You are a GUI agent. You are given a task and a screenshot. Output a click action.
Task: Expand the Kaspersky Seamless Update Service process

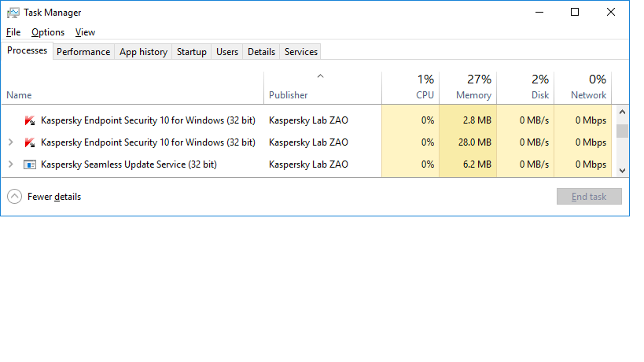(10, 164)
